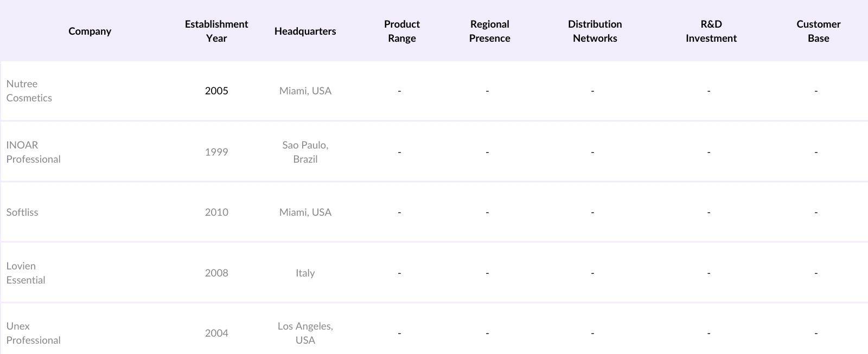
Task: Select the 2010 establishment year cell
Action: tap(216, 213)
